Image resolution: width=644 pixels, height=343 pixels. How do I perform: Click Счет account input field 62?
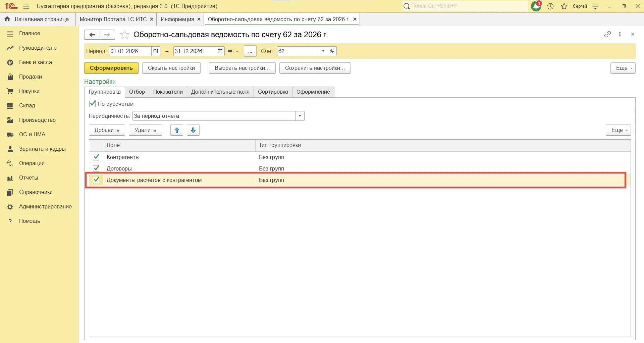[298, 51]
